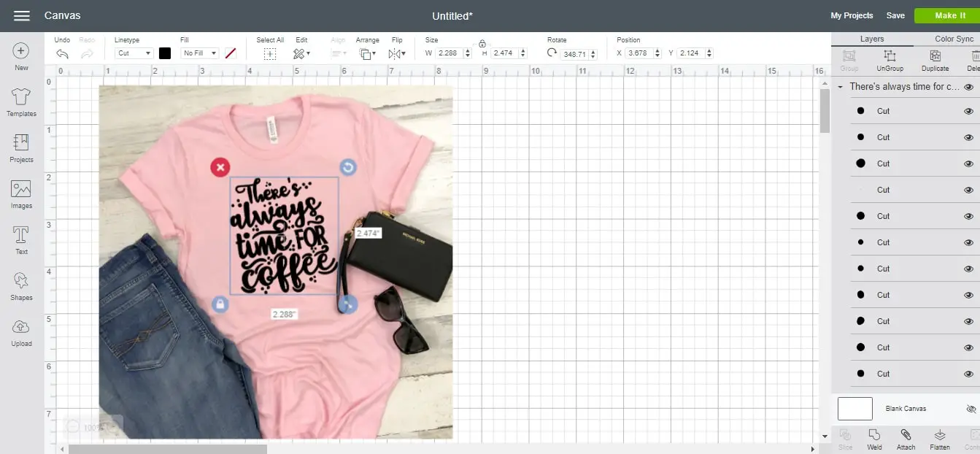980x454 pixels.
Task: Adjust rotate value stepper arrows
Action: 593,54
